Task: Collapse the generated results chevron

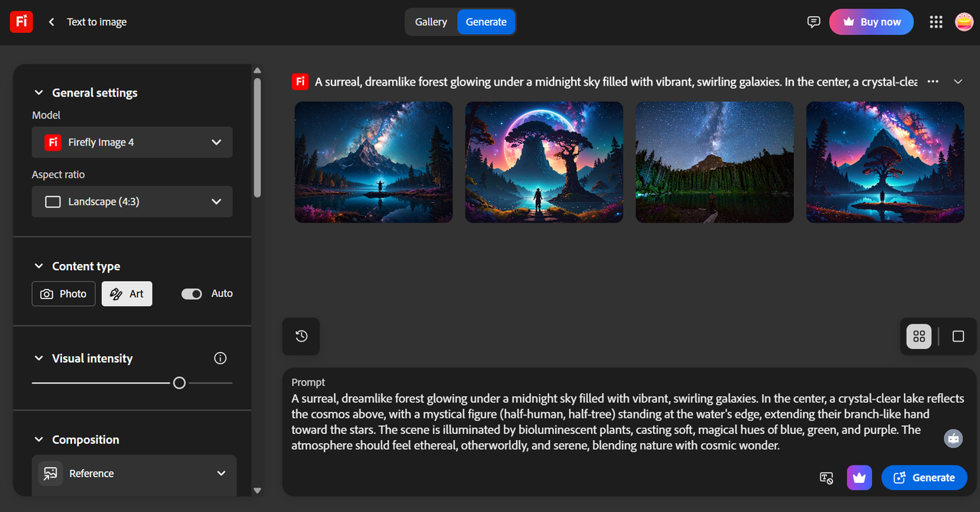Action: pos(958,82)
